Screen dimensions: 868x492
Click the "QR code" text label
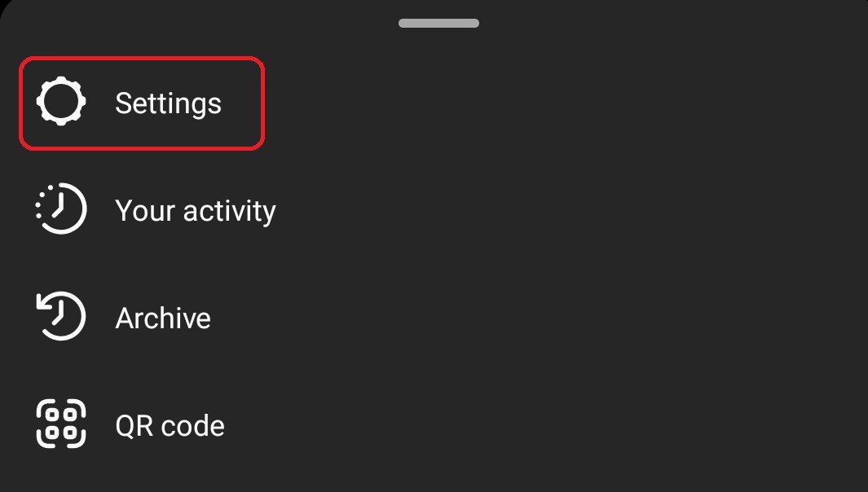click(x=170, y=425)
